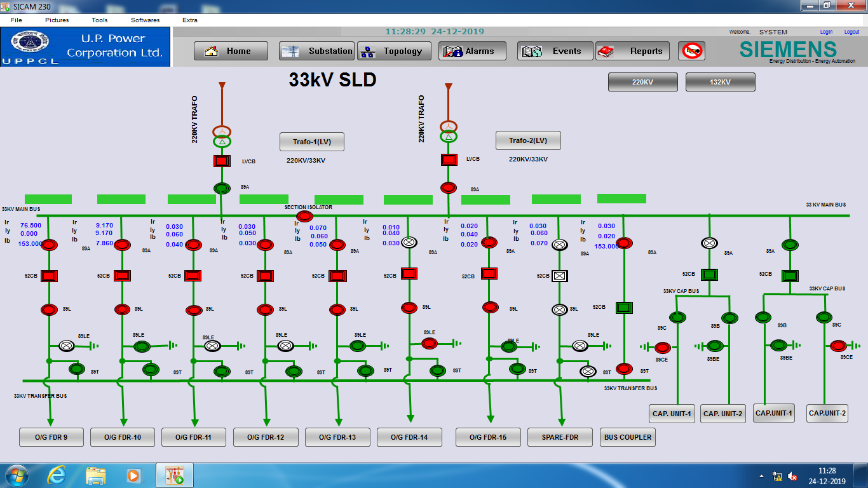
Task: Select the Trafo-2 LVCB breaker symbol
Action: coord(449,159)
